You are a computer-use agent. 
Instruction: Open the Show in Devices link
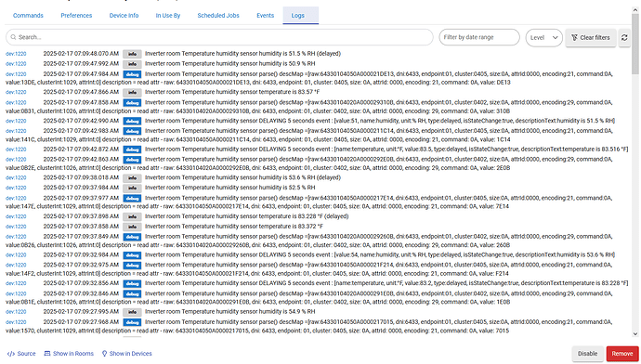126,354
